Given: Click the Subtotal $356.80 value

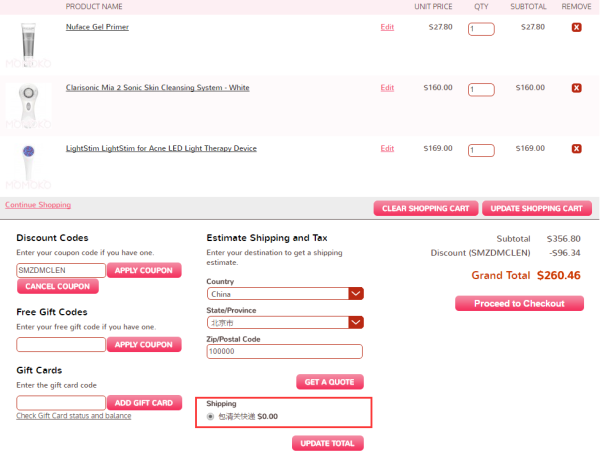Looking at the screenshot, I should pyautogui.click(x=564, y=239).
